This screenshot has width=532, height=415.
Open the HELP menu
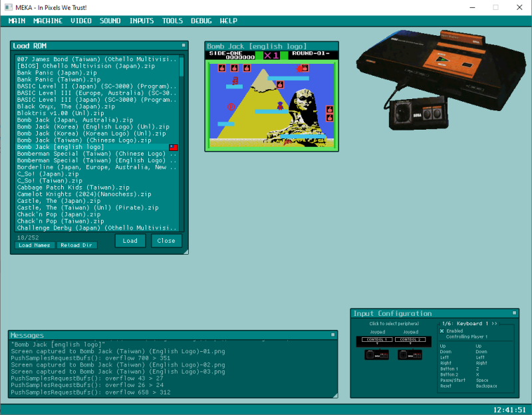228,21
